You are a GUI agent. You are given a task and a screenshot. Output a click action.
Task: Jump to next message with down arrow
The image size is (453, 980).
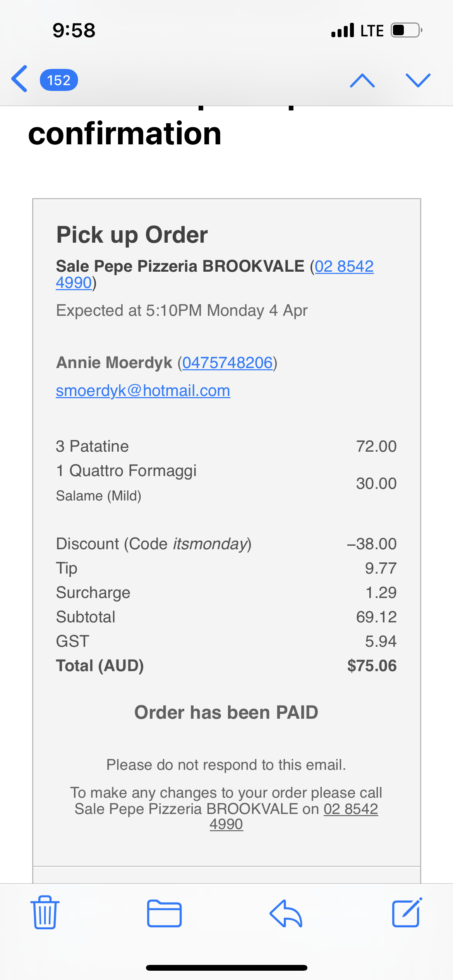[x=418, y=81]
